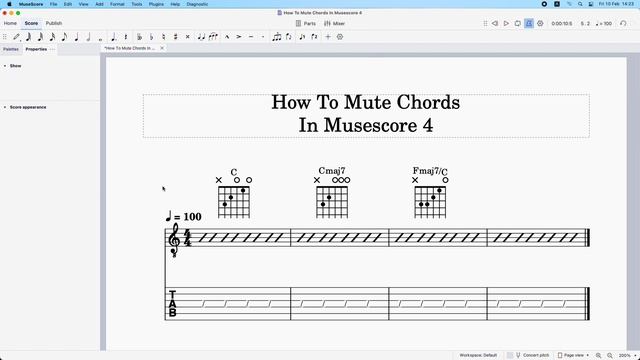Switch to Publish tab
This screenshot has height=360, width=640.
54,23
